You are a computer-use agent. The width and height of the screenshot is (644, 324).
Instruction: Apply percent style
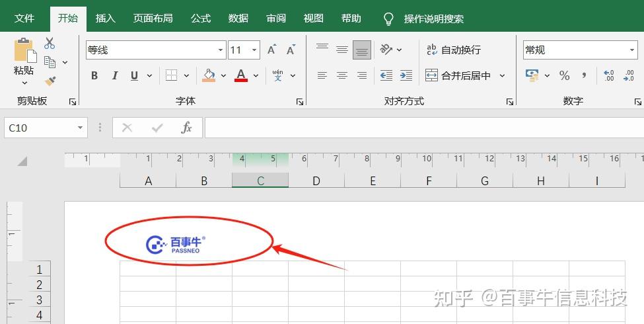point(564,75)
